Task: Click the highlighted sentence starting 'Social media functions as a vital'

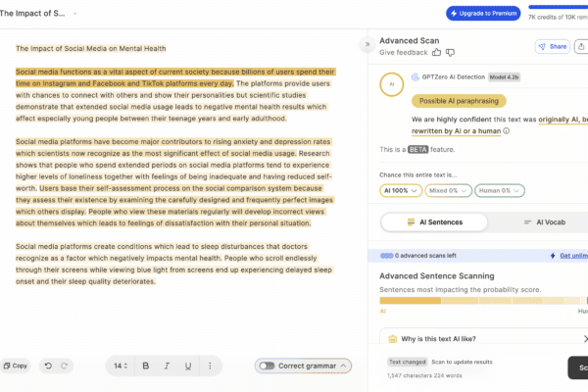Action: click(x=175, y=77)
